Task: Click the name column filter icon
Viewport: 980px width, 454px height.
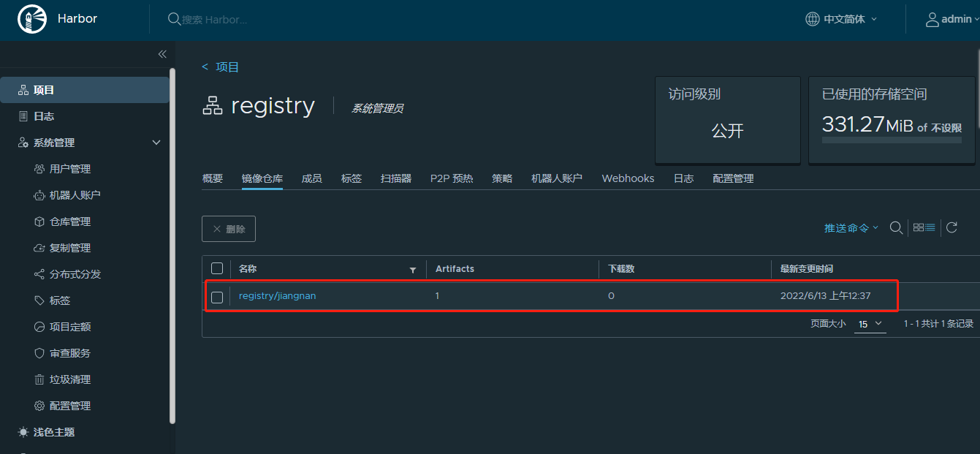Action: pos(413,270)
